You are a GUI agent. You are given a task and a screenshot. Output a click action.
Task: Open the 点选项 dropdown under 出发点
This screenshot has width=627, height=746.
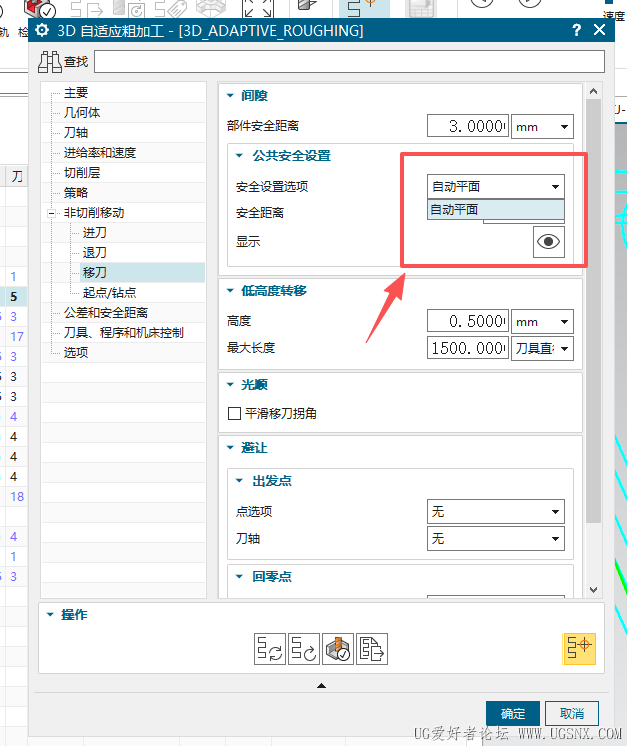pos(496,511)
